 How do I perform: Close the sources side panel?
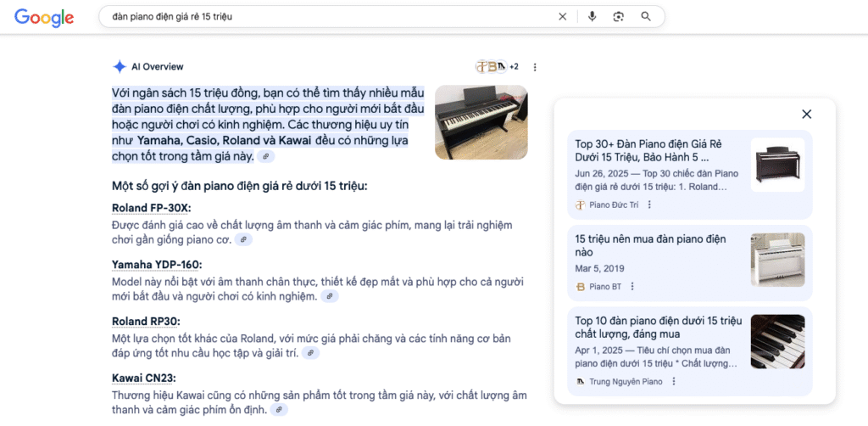click(x=806, y=115)
